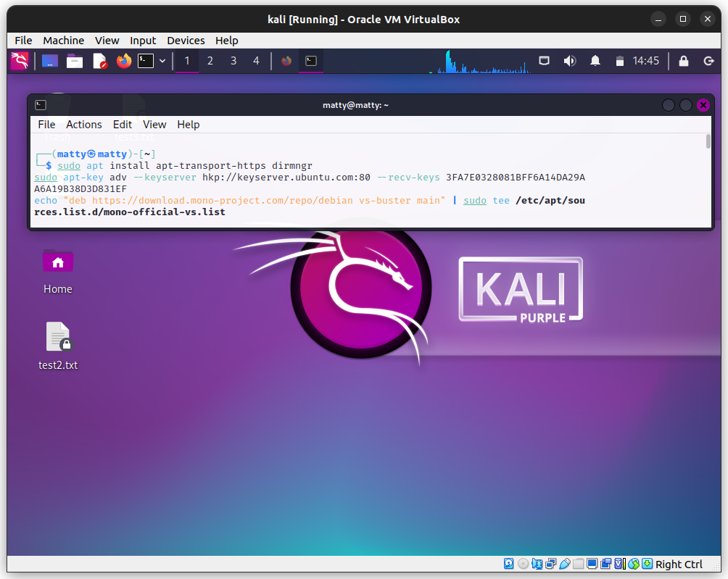This screenshot has width=728, height=579.
Task: Click the USB devices status icon
Action: [x=565, y=564]
